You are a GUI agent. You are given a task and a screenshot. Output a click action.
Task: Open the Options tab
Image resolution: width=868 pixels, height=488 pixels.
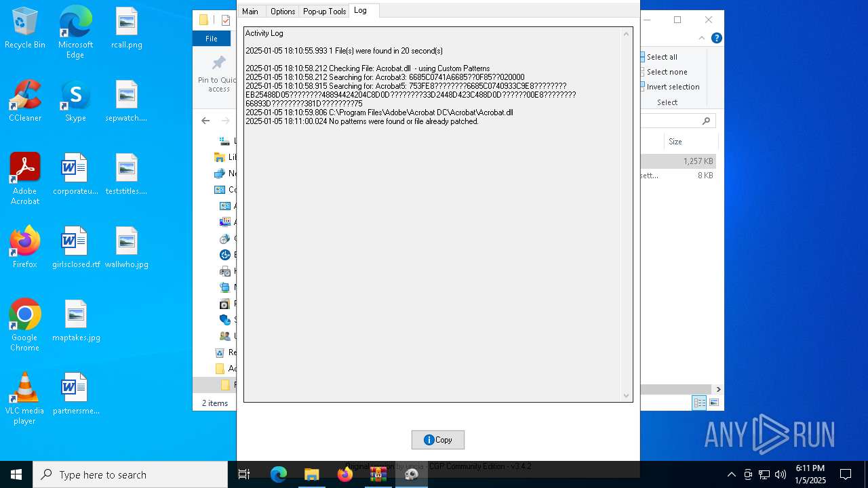point(282,11)
